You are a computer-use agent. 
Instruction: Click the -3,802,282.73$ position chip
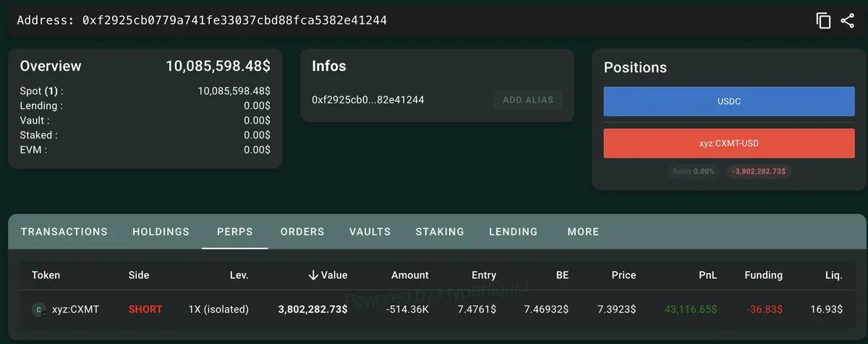(759, 171)
